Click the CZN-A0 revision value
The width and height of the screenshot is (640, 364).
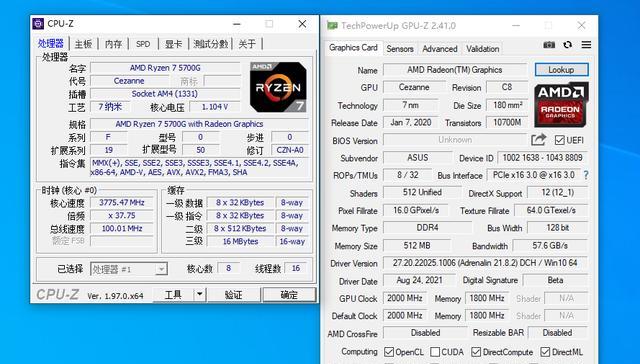[x=290, y=150]
